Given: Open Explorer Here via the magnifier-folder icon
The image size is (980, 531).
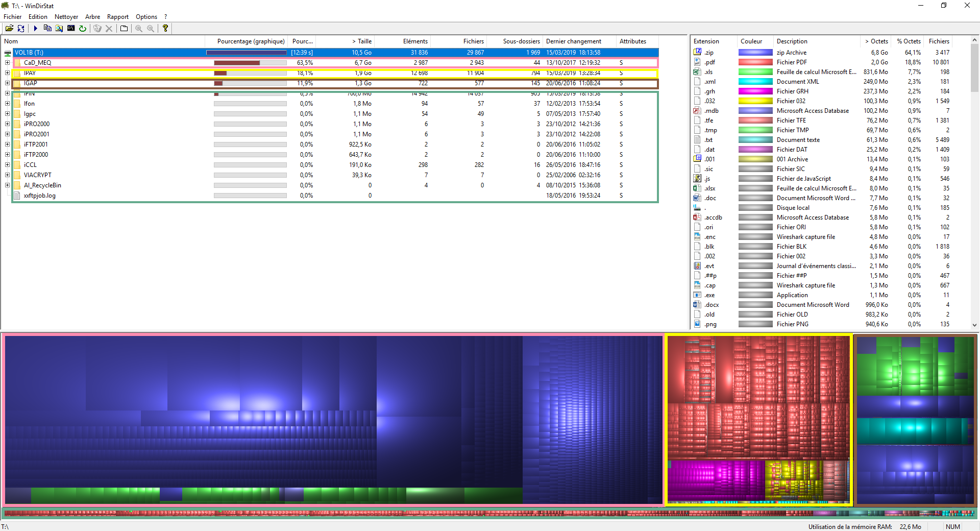Looking at the screenshot, I should [x=59, y=29].
